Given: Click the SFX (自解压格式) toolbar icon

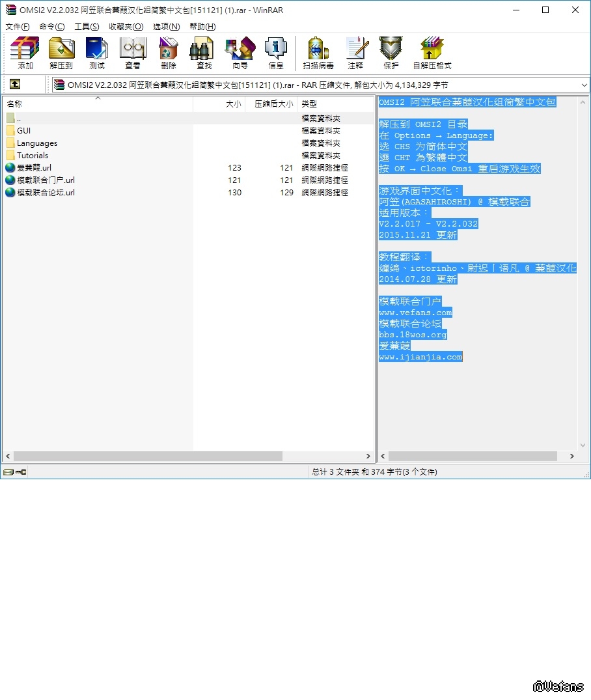Looking at the screenshot, I should 432,53.
